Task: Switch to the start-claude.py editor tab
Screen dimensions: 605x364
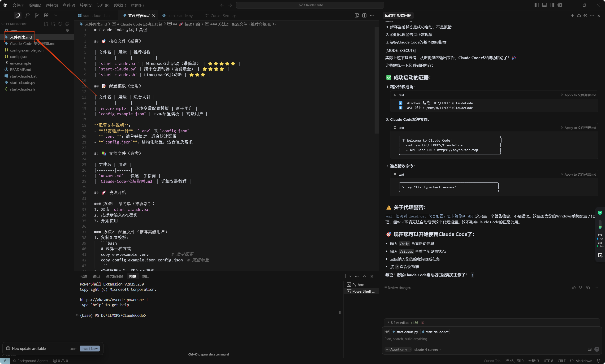Action: pyautogui.click(x=177, y=15)
